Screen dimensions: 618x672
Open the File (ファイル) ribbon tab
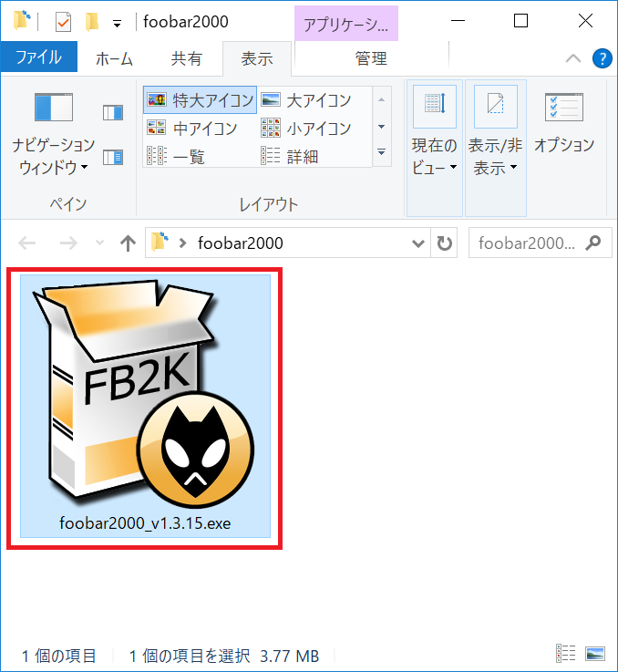coord(39,57)
